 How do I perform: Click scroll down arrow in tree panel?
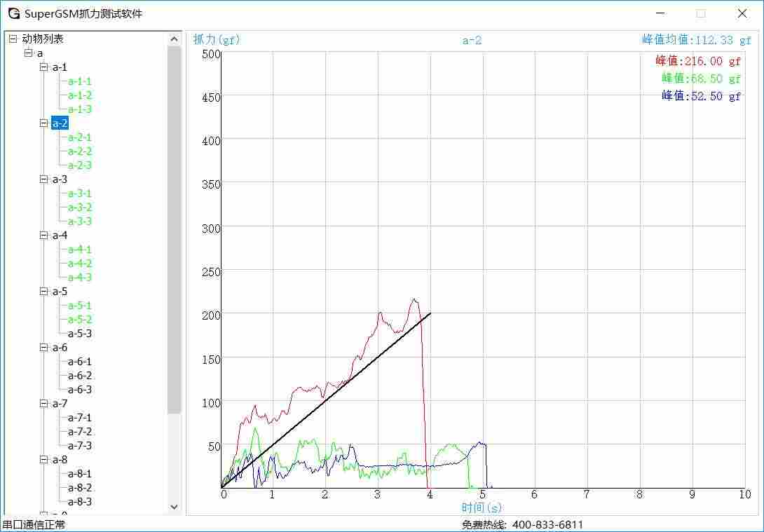(175, 506)
